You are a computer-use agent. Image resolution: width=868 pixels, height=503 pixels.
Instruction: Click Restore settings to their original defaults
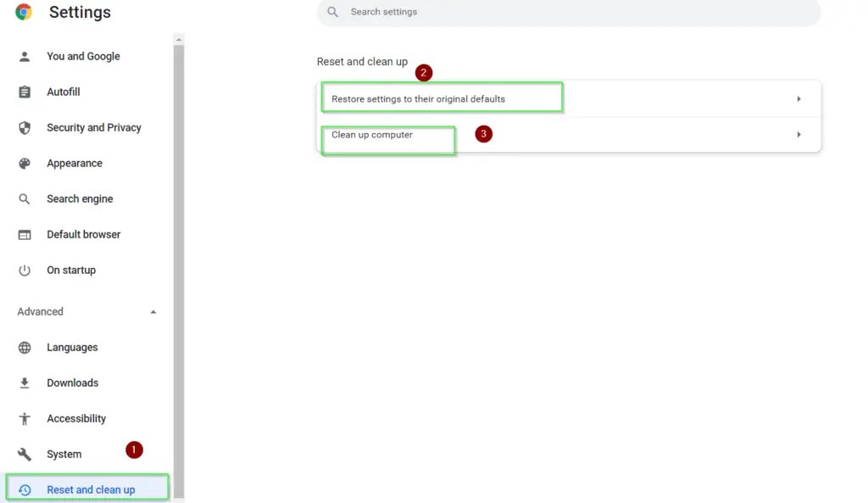418,99
